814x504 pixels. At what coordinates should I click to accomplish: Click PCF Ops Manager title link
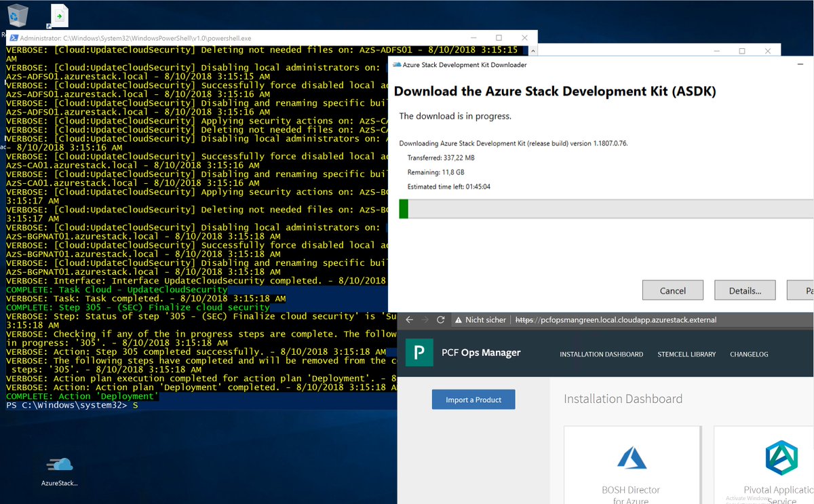click(481, 353)
